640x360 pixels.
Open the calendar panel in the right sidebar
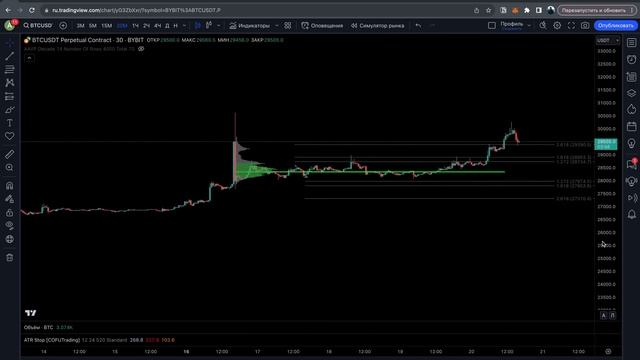click(x=631, y=127)
